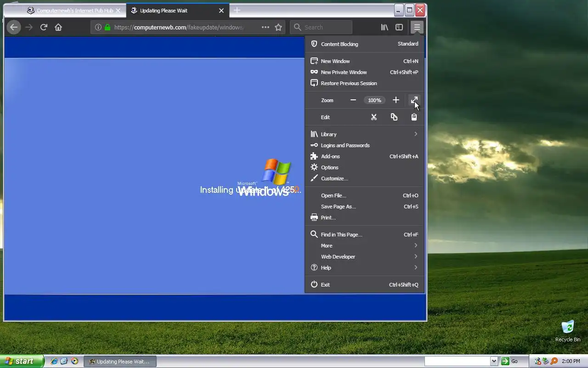Open Logins and Passwords

coord(365,145)
